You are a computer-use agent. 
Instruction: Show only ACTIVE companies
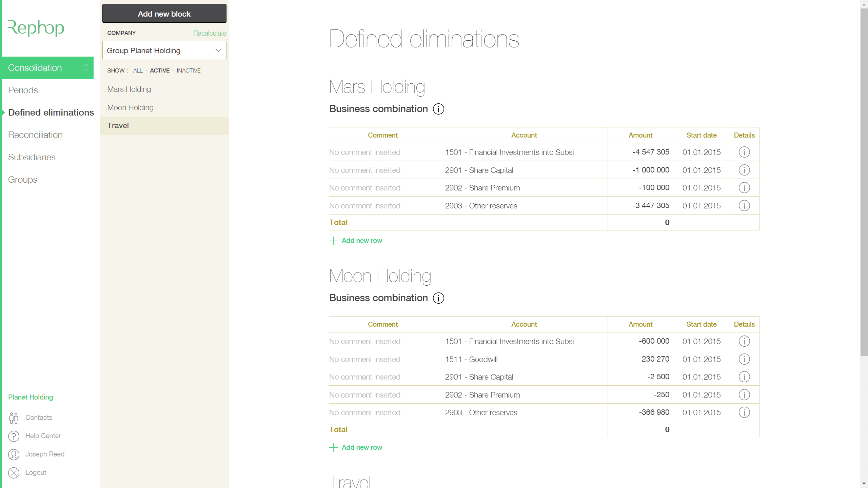tap(160, 70)
